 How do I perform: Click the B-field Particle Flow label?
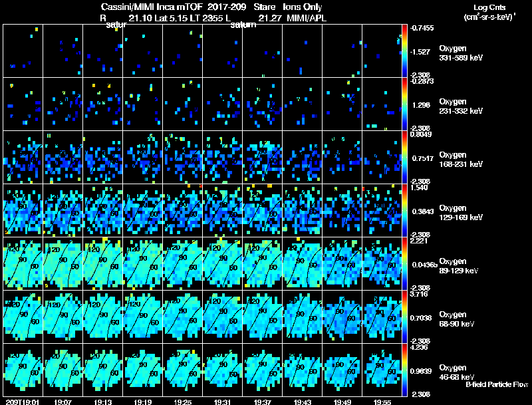pos(497,384)
